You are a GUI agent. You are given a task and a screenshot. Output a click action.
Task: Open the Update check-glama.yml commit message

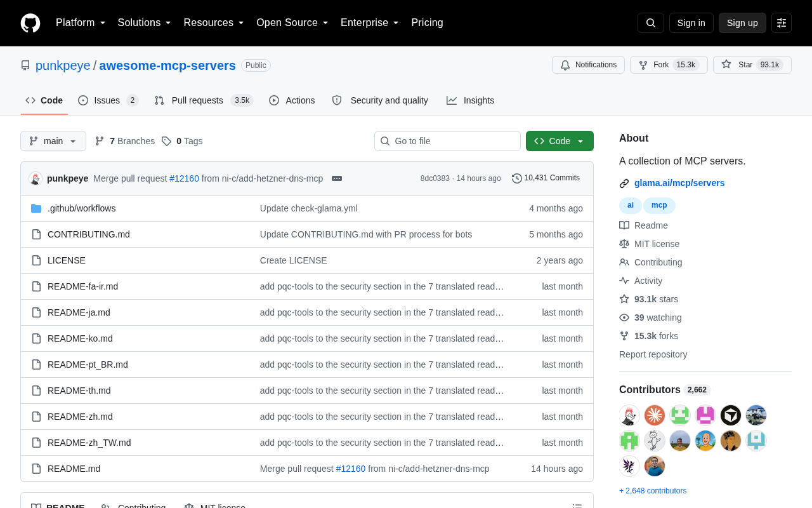(x=309, y=208)
